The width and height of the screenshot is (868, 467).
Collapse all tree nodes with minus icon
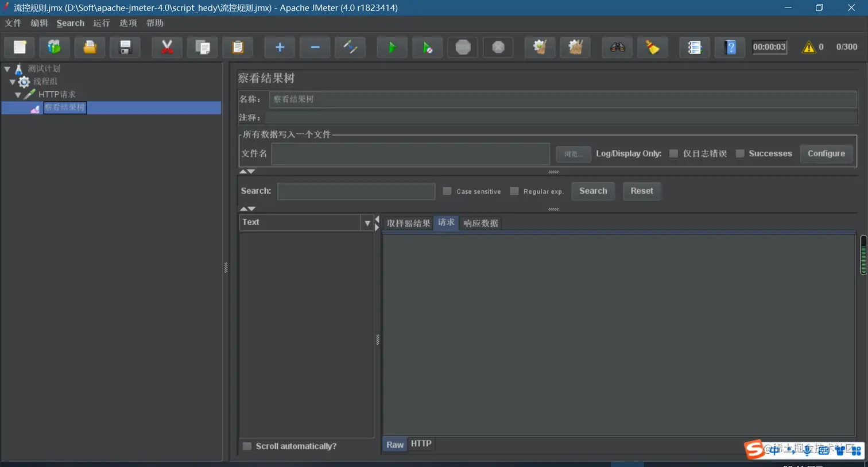(315, 47)
